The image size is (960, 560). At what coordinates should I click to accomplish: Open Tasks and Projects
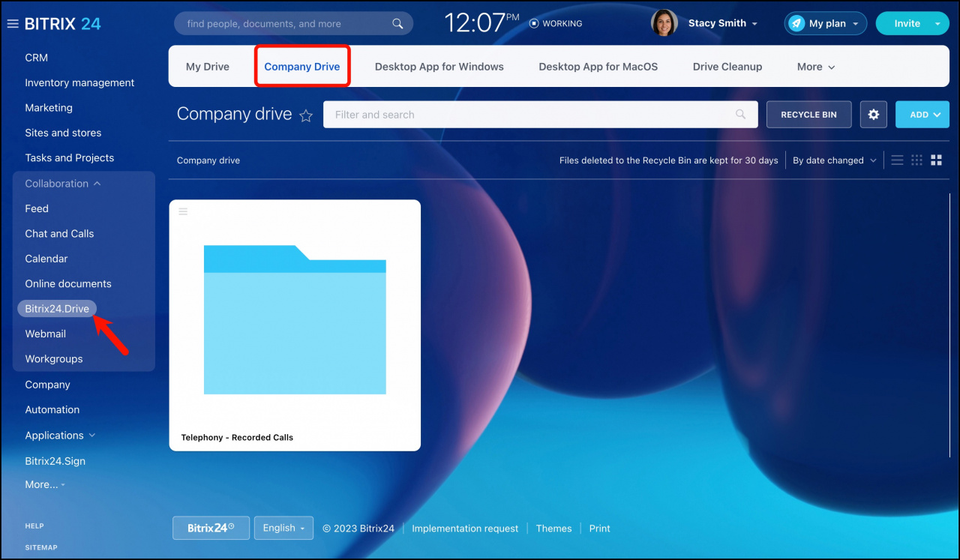coord(70,158)
